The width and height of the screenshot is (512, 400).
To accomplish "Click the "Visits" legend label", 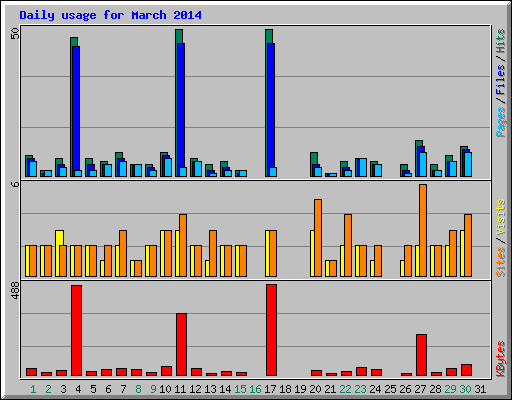I will (500, 218).
